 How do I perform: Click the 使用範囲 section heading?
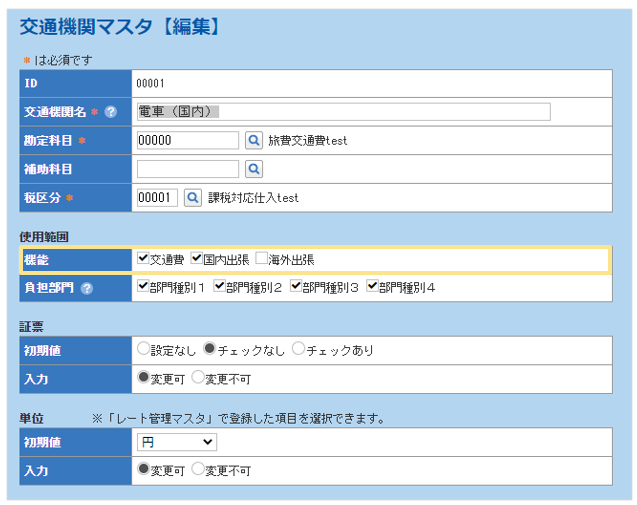[44, 237]
